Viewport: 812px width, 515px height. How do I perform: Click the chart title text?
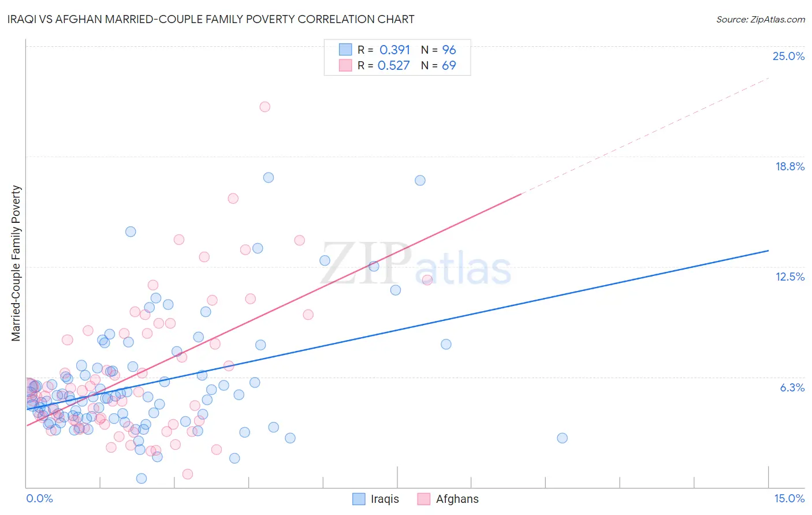coord(211,19)
